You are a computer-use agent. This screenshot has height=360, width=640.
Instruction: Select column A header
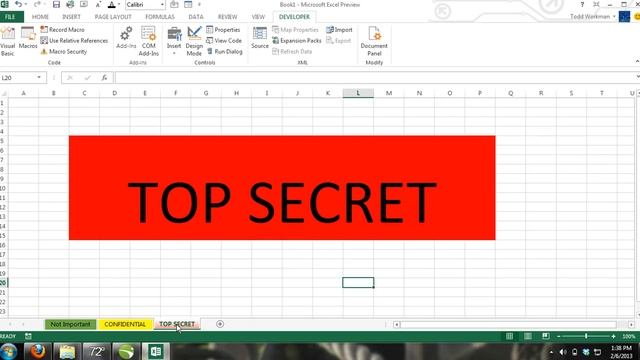tap(24, 93)
